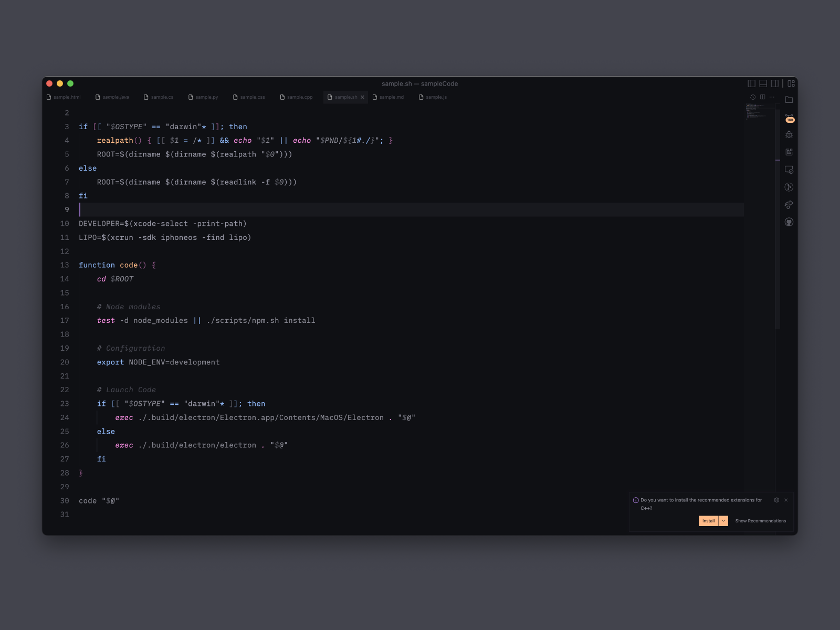Open the Run and Debug bug icon
The image size is (840, 630).
coord(789,135)
